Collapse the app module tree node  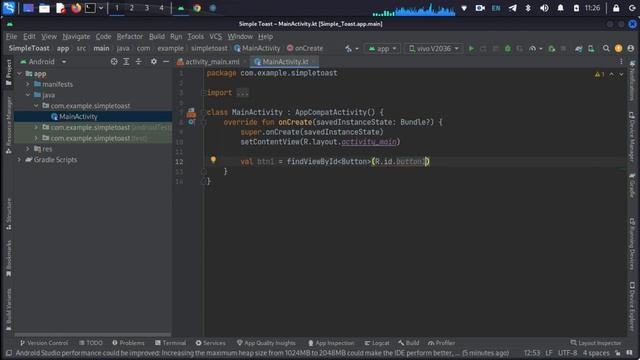pos(20,74)
